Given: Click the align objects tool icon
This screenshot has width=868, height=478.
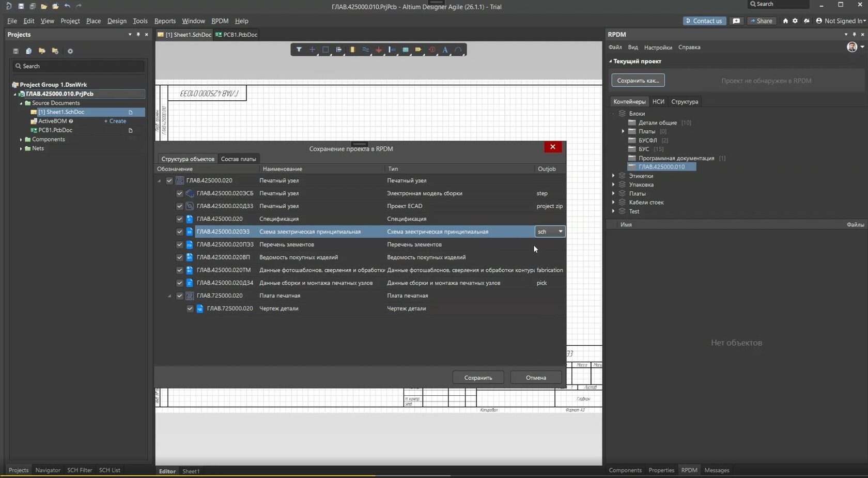Looking at the screenshot, I should [x=339, y=50].
